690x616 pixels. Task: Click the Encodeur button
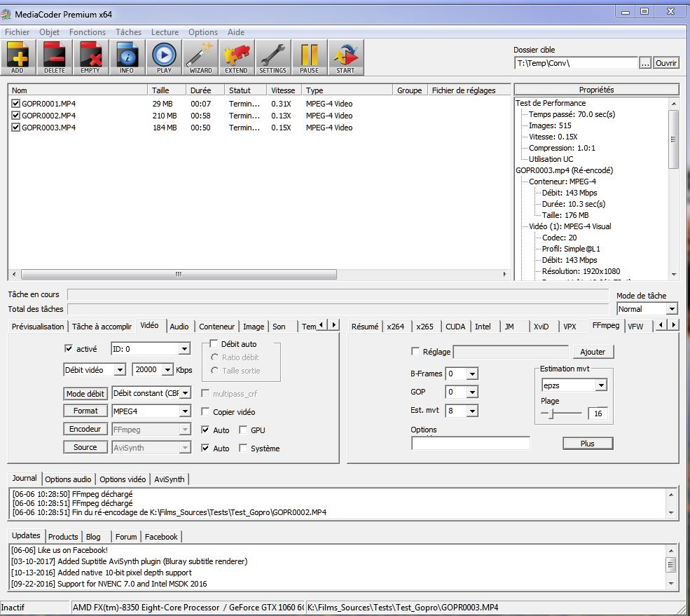85,429
